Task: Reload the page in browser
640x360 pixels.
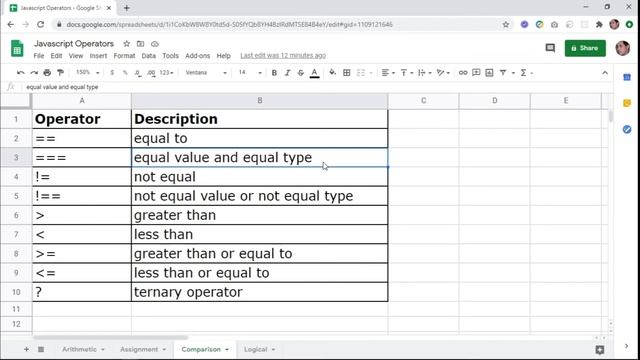Action: click(x=40, y=24)
